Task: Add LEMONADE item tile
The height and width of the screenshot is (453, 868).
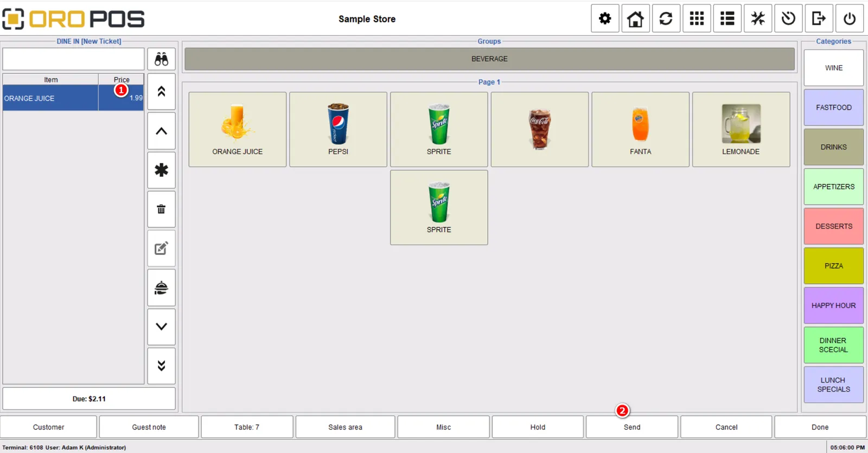Action: 741,129
